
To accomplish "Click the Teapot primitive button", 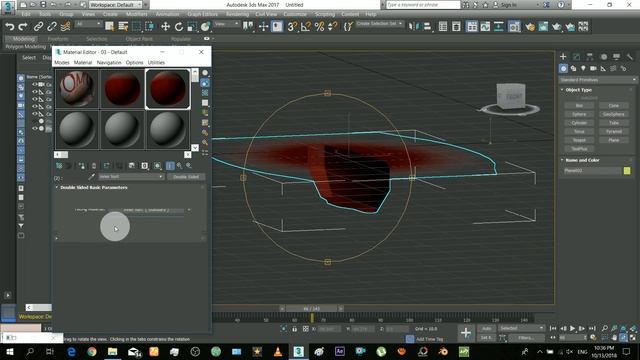I will 579,140.
